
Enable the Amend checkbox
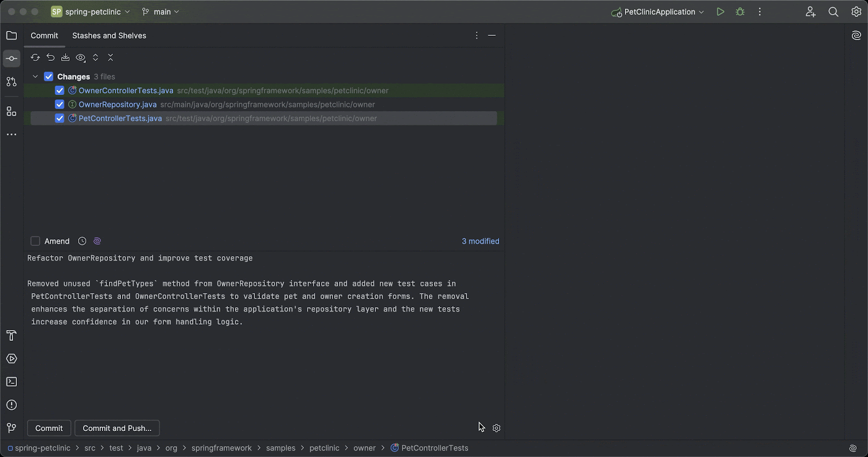(x=35, y=241)
